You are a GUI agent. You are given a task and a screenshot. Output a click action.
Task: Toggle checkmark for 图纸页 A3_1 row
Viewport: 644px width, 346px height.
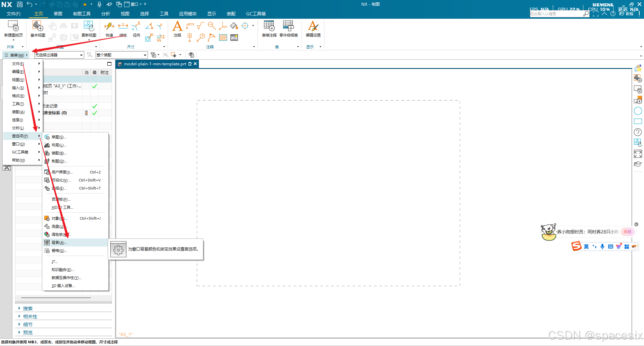pos(95,86)
